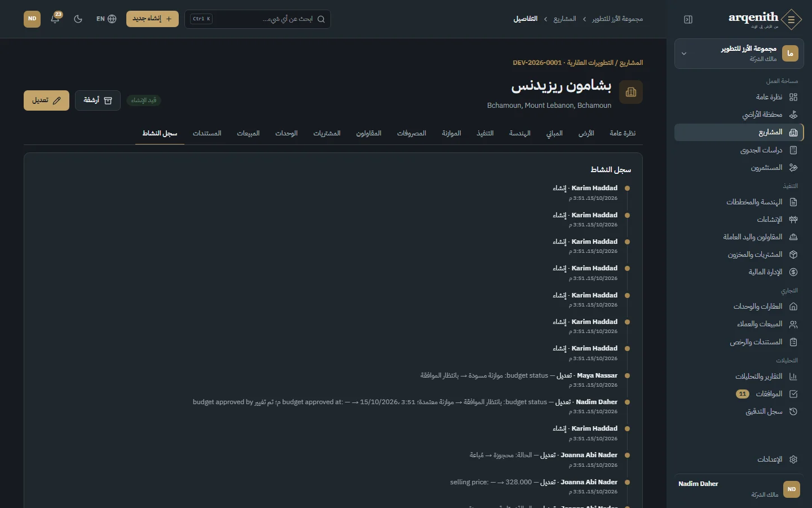The image size is (812, 508).
Task: Switch to المستندات tab
Action: pos(207,133)
